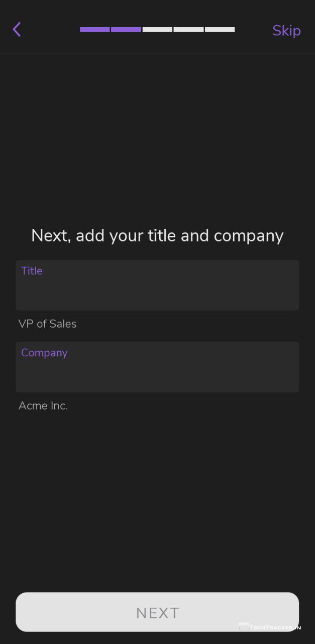Click the Acme Inc. example text

(43, 406)
